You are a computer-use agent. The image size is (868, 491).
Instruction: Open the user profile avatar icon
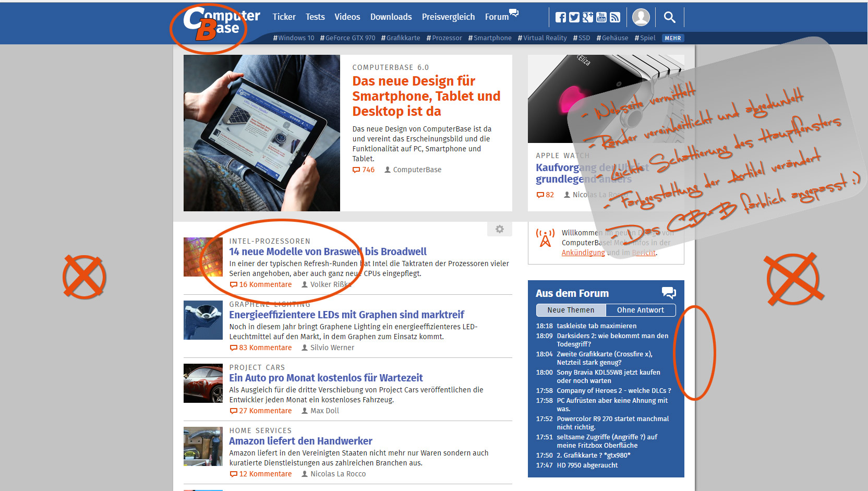click(641, 17)
